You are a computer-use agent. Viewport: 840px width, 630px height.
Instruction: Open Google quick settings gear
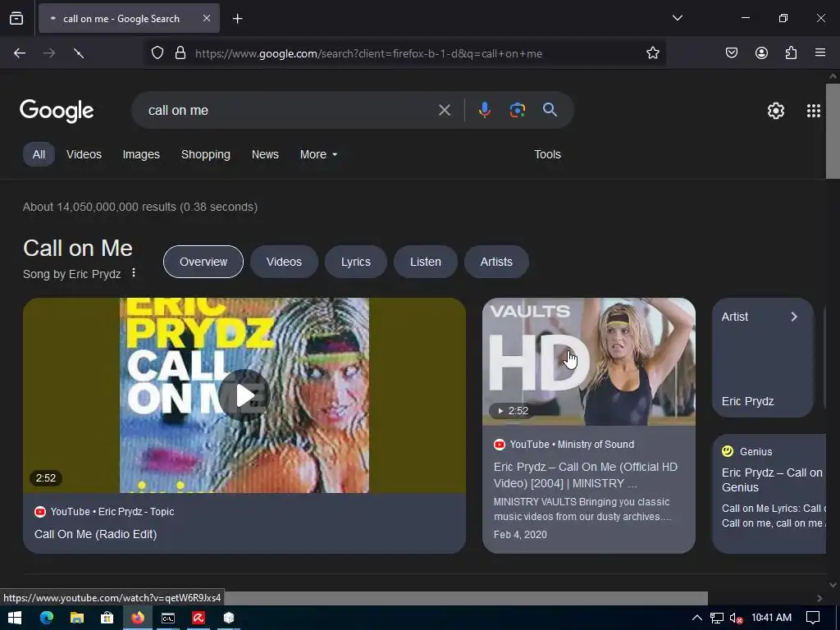pyautogui.click(x=776, y=111)
